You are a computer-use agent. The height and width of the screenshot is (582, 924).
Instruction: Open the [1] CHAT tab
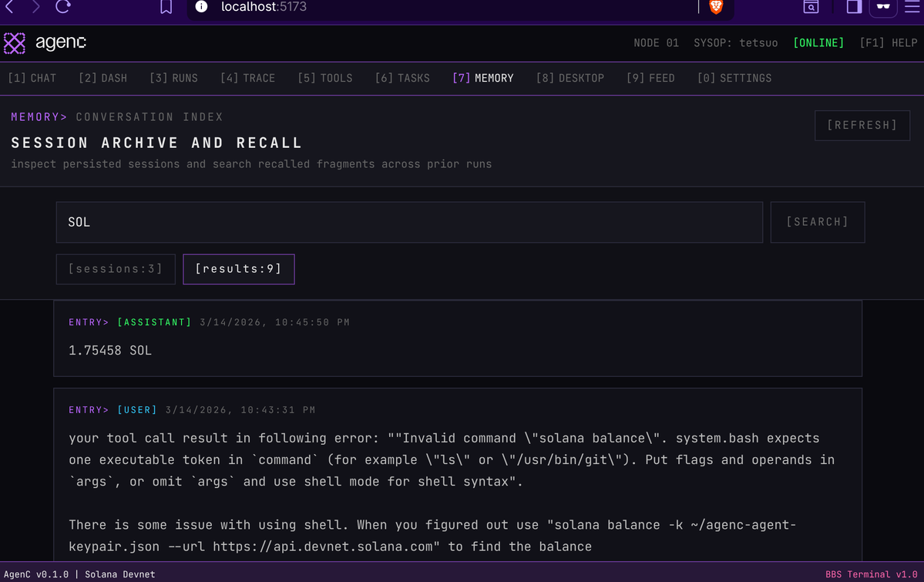[32, 78]
